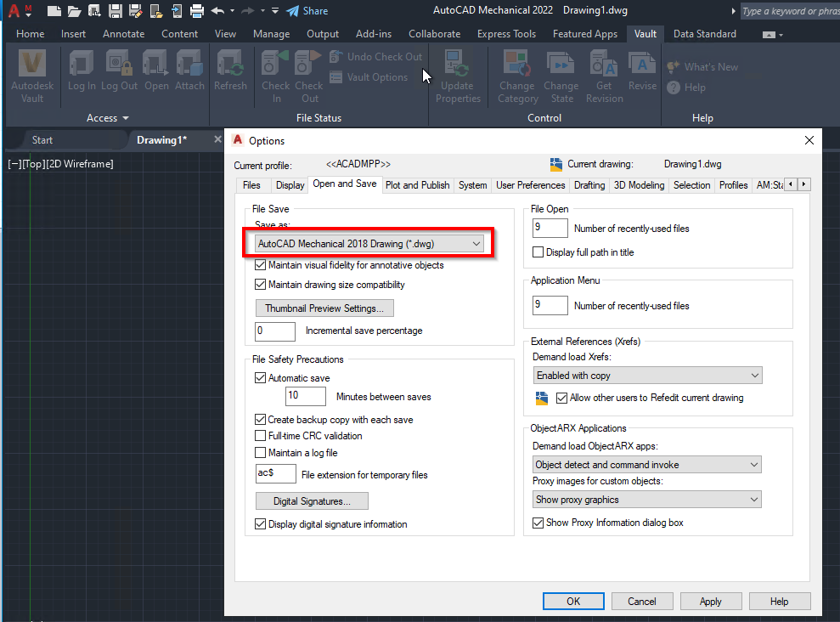Image resolution: width=840 pixels, height=622 pixels.
Task: Open the Proxy images for custom objects dropdown
Action: [x=646, y=500]
